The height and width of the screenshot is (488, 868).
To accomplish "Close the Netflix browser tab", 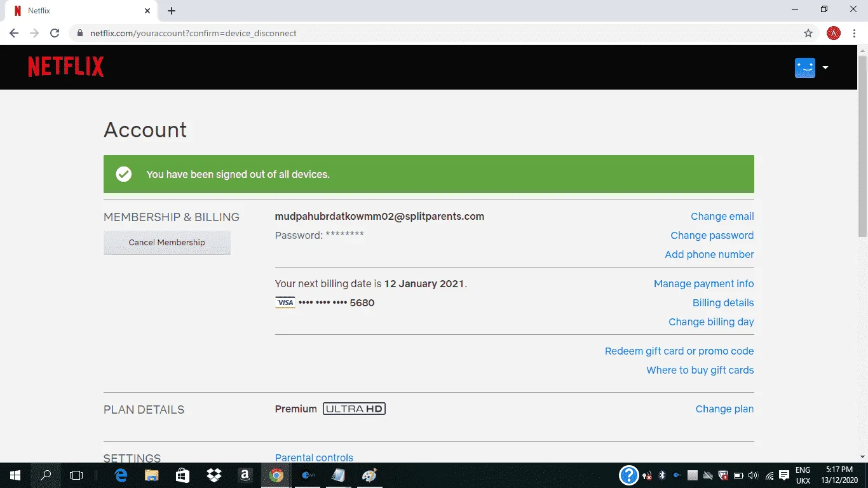I will click(147, 11).
